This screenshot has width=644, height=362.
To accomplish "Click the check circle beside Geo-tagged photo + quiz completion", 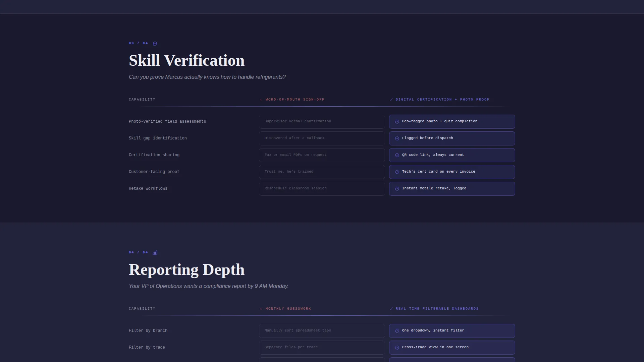I will pos(397,122).
